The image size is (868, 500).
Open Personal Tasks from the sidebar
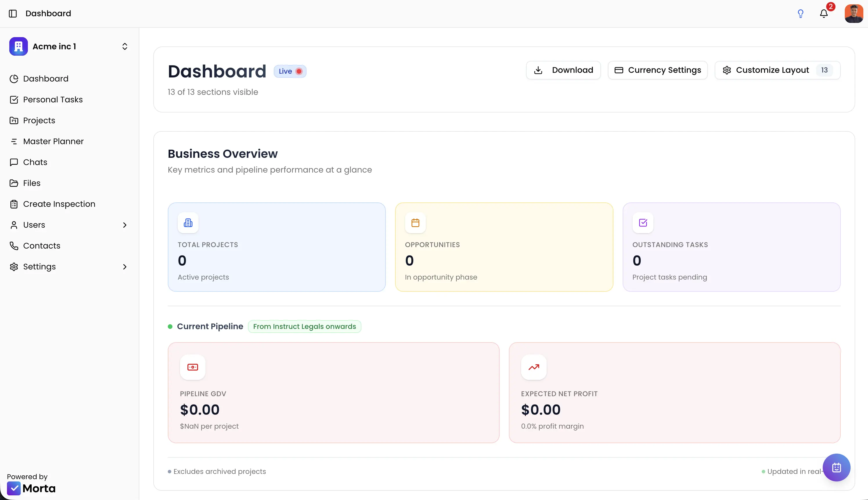pyautogui.click(x=53, y=99)
